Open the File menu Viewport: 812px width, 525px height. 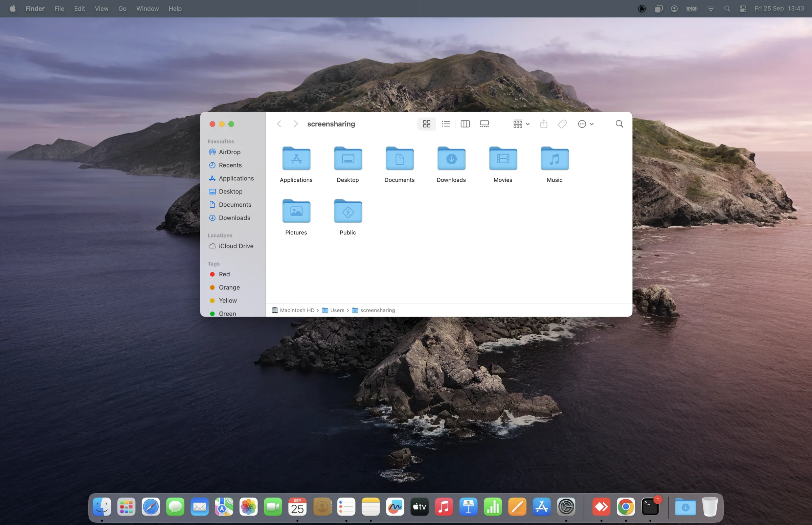click(59, 8)
